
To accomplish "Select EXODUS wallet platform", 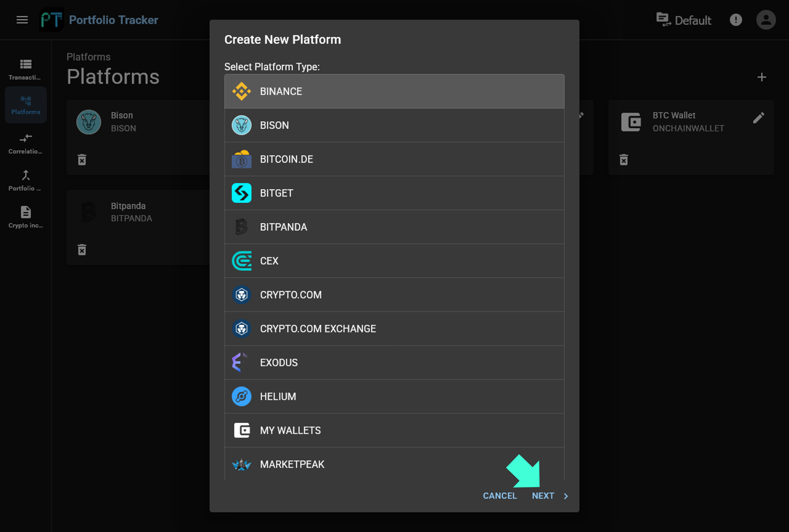I will pos(394,363).
